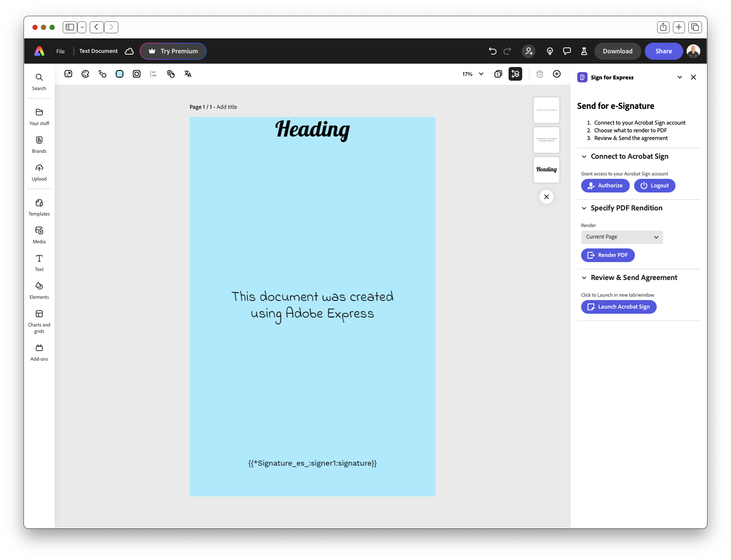Screen dimensions: 731x560
Task: Open the pages grid view icon
Action: pyautogui.click(x=498, y=74)
